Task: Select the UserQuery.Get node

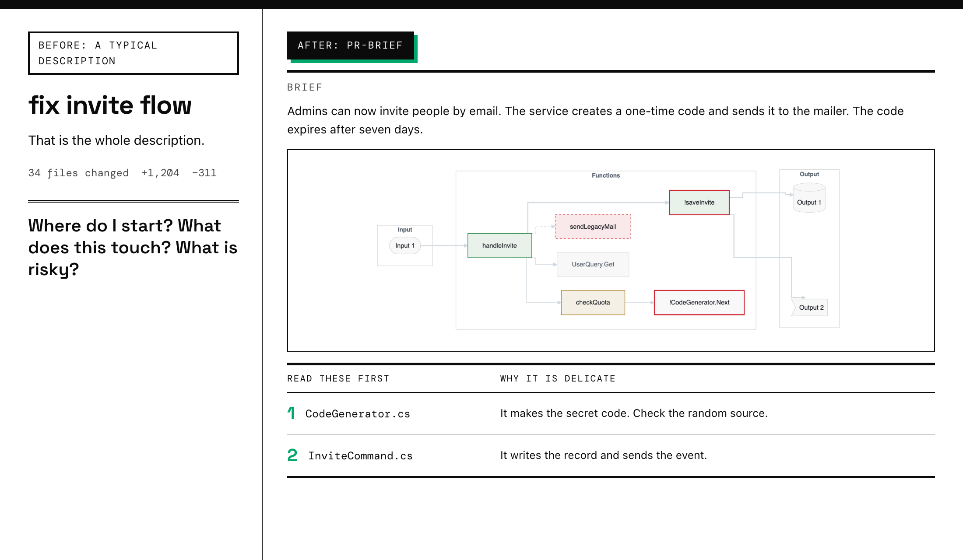Action: click(x=593, y=264)
